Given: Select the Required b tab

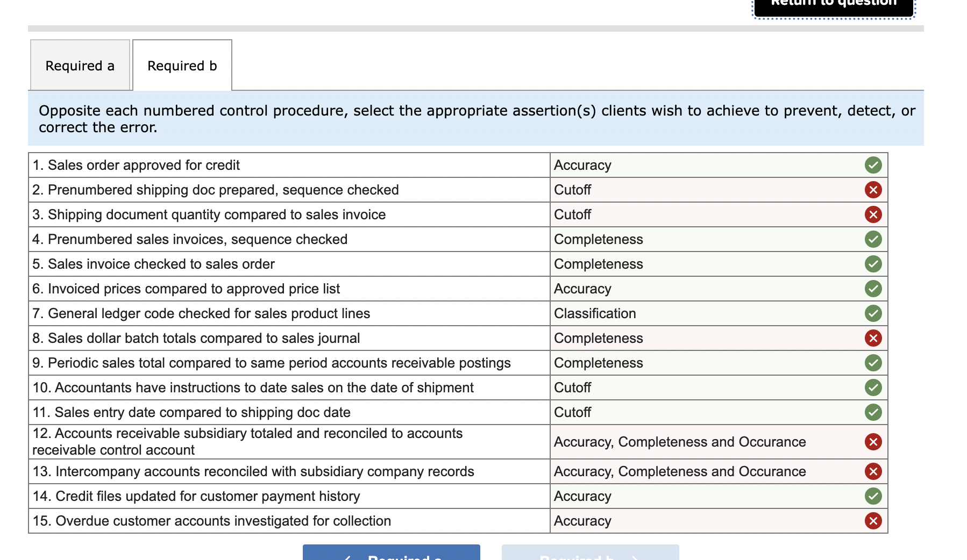Looking at the screenshot, I should point(182,65).
